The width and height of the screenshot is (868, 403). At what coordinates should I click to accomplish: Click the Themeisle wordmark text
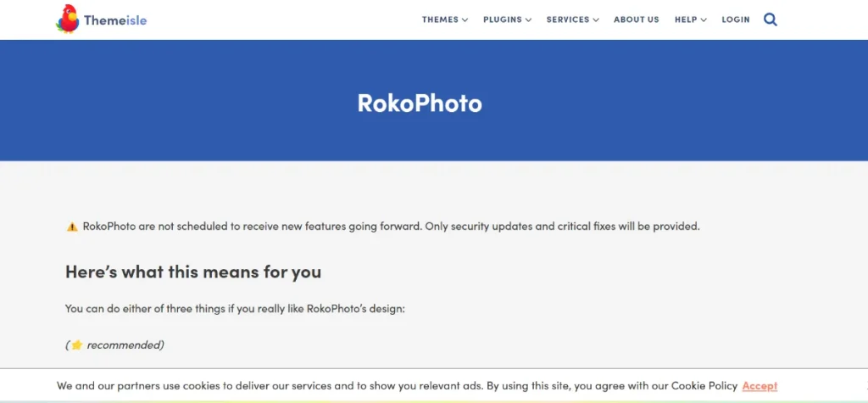[x=115, y=20]
